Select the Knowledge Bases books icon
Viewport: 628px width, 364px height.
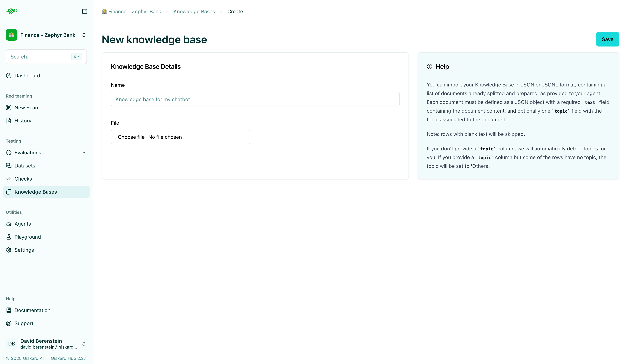[9, 192]
